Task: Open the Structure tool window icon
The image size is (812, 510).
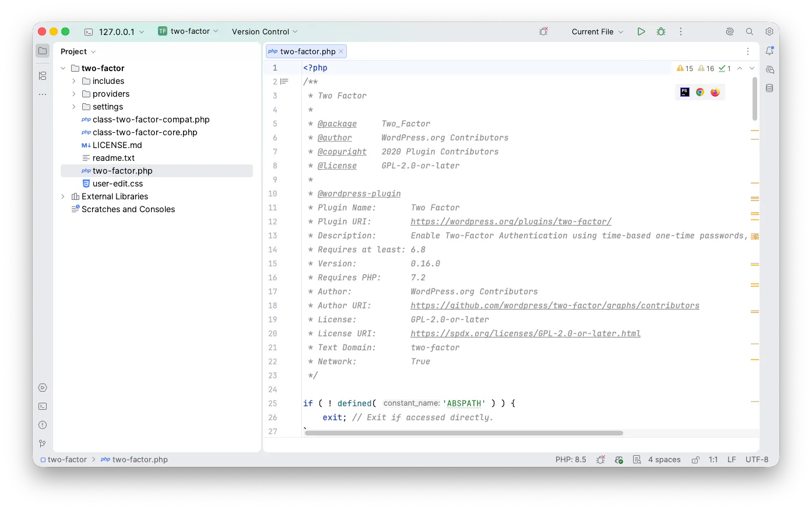Action: tap(43, 76)
